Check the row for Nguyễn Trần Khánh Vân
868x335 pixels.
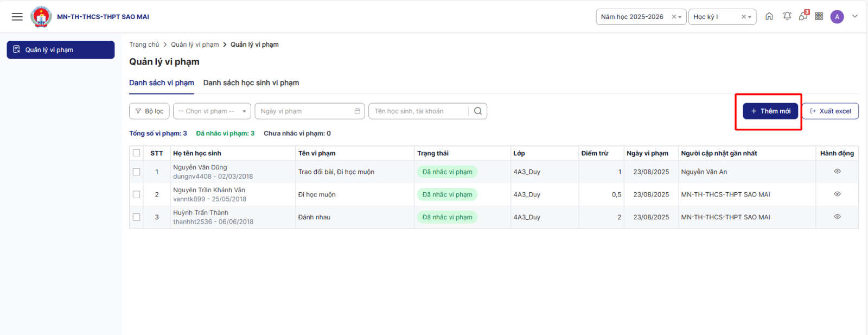pyautogui.click(x=137, y=194)
